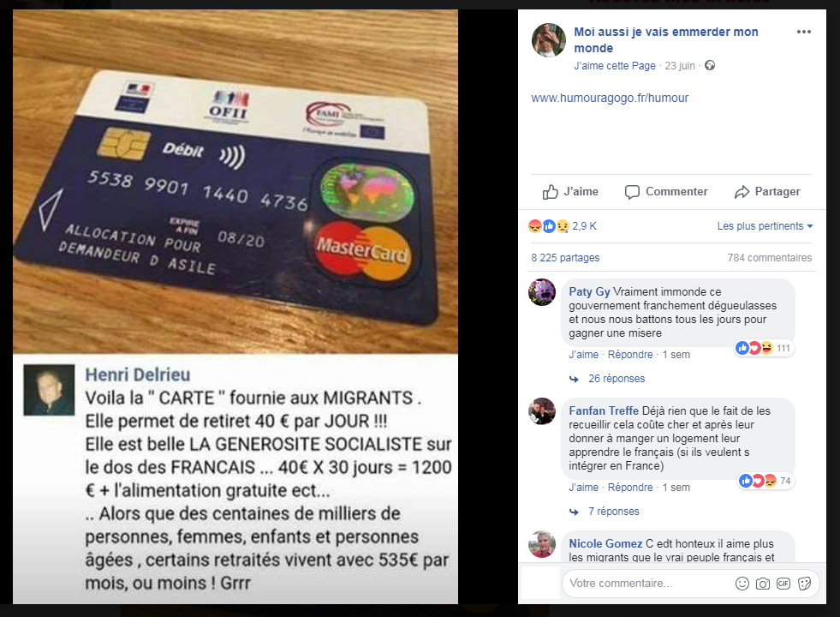View the 8 225 partages list
The width and height of the screenshot is (840, 617).
tap(565, 258)
